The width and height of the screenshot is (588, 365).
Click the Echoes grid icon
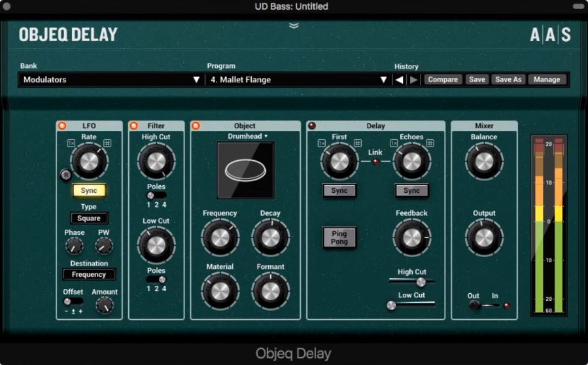pos(430,143)
